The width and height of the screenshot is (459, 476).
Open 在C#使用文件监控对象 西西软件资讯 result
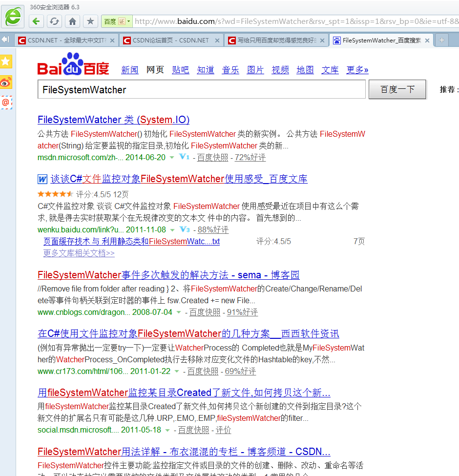[188, 333]
